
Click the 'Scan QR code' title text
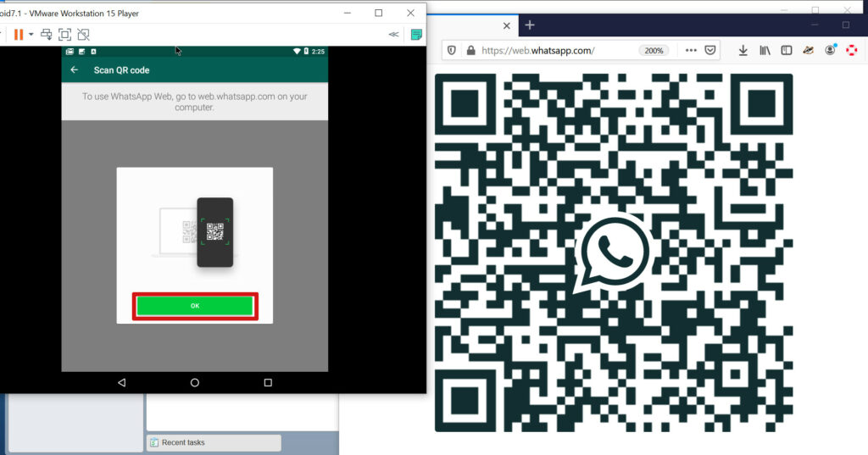click(121, 70)
